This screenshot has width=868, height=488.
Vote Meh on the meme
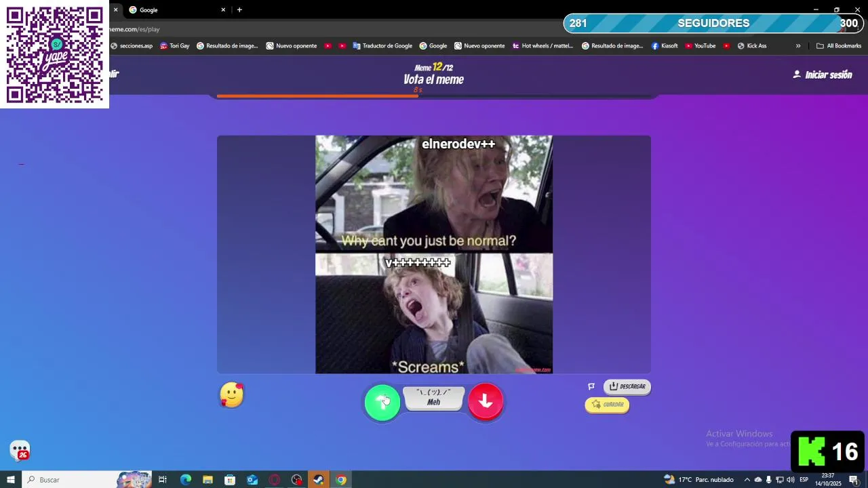(x=434, y=398)
